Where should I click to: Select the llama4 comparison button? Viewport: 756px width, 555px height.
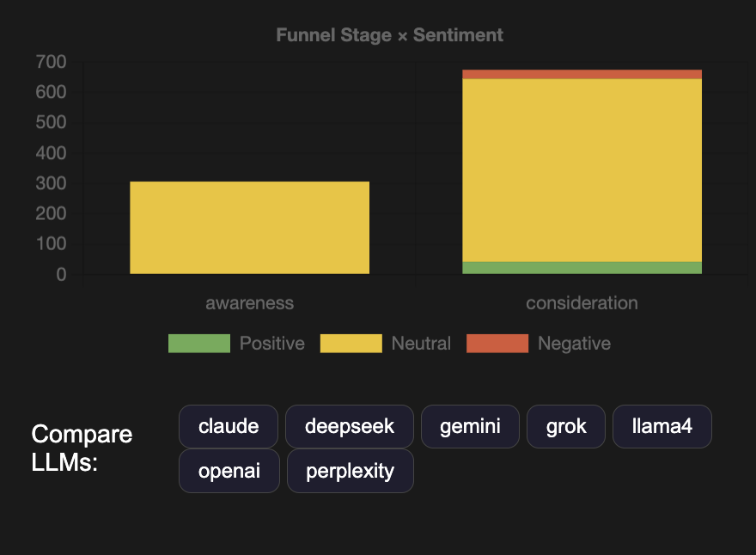pos(662,426)
